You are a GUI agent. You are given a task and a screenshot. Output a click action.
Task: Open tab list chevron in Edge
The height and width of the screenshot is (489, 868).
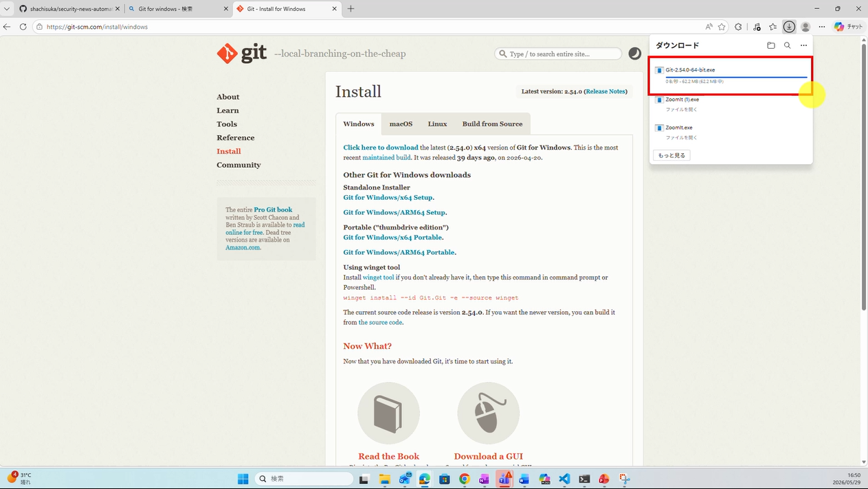[x=7, y=9]
